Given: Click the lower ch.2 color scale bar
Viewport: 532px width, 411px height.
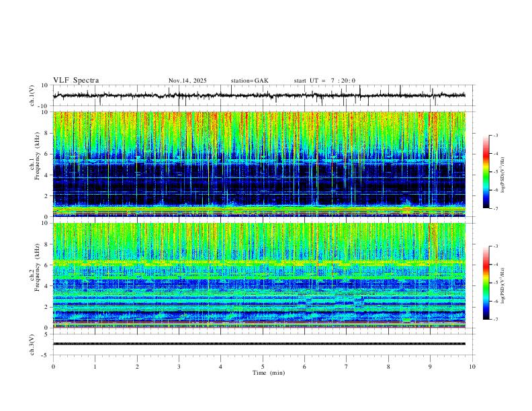Looking at the screenshot, I should point(486,283).
